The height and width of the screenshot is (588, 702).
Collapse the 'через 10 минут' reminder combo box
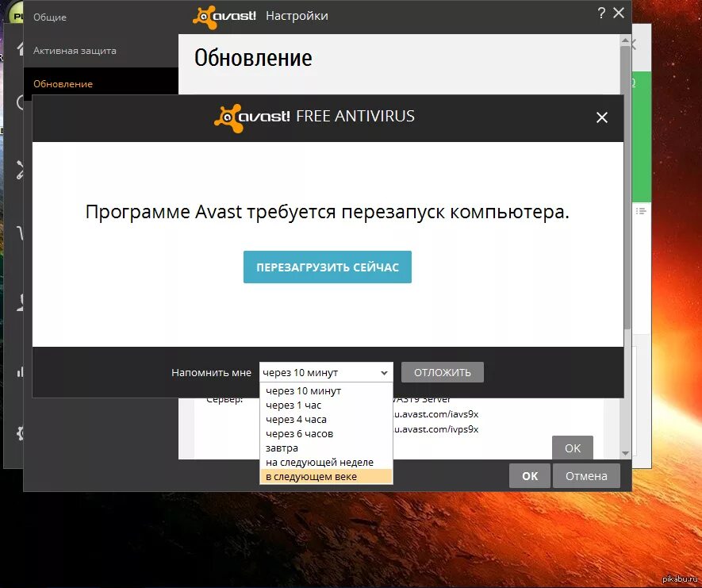(x=326, y=372)
